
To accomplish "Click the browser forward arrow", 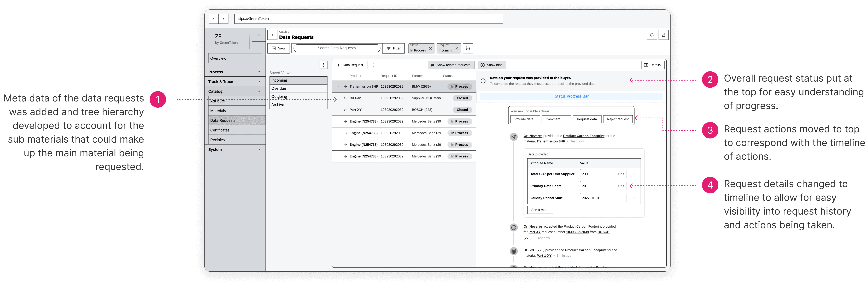I will click(223, 19).
